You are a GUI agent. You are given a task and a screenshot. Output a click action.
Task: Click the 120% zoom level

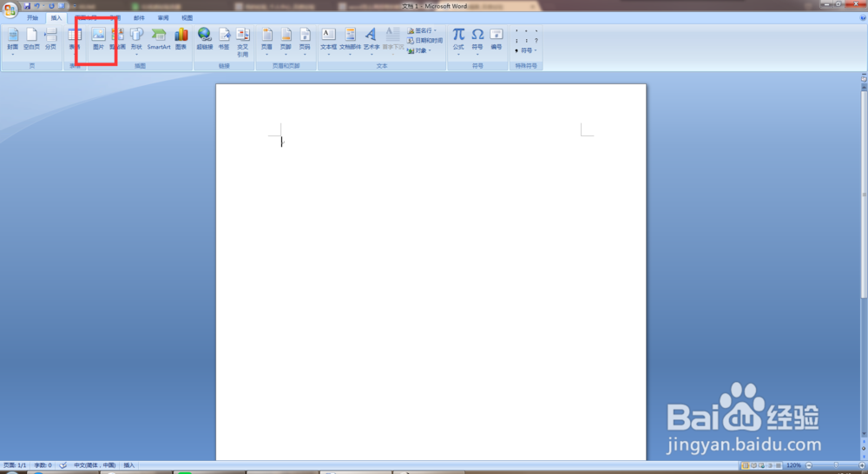794,465
